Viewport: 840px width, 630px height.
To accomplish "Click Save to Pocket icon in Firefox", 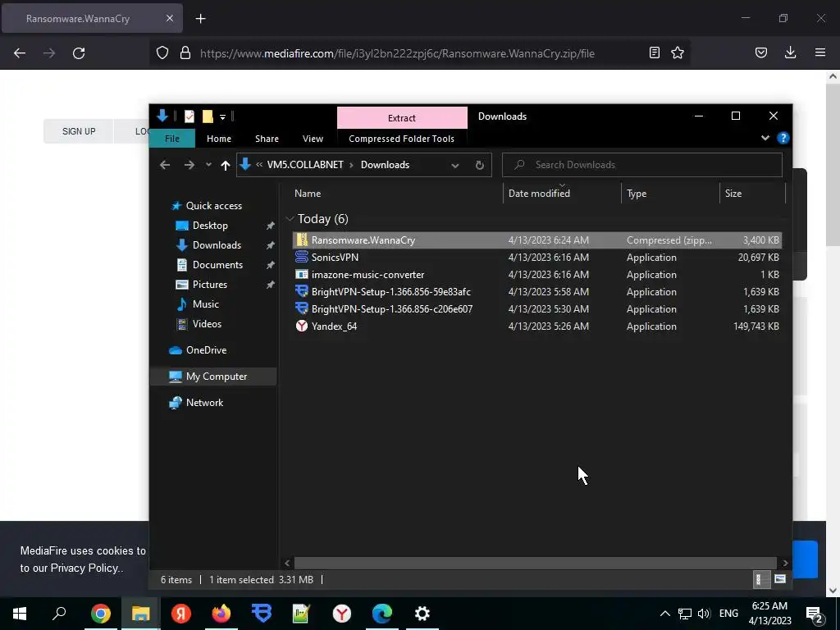I will coord(760,52).
